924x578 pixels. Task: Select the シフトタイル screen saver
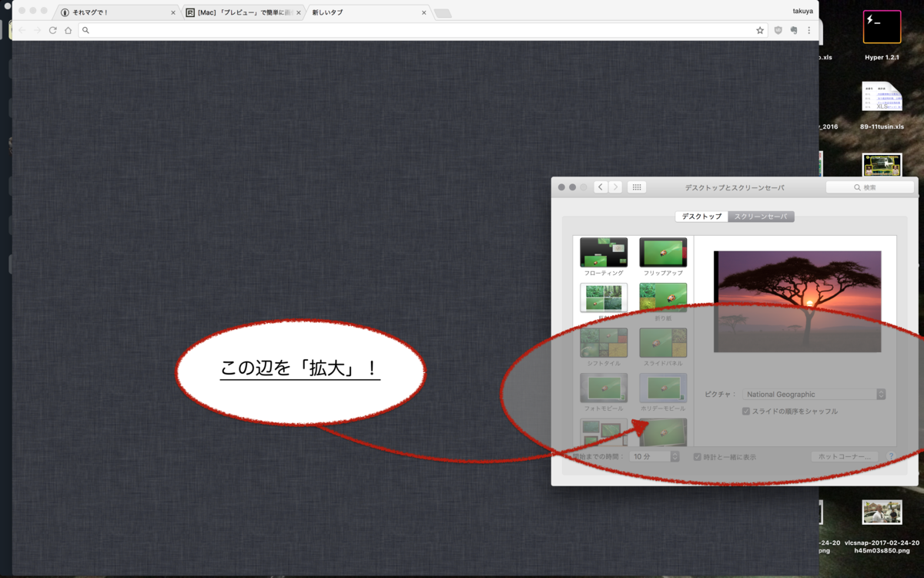(604, 348)
